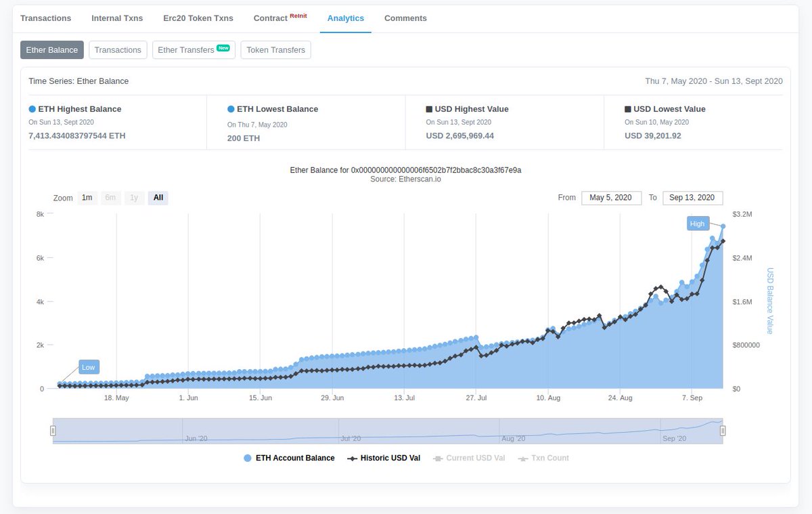Image resolution: width=812 pixels, height=514 pixels.
Task: Click the USD Balance Value axis title
Action: 770,301
